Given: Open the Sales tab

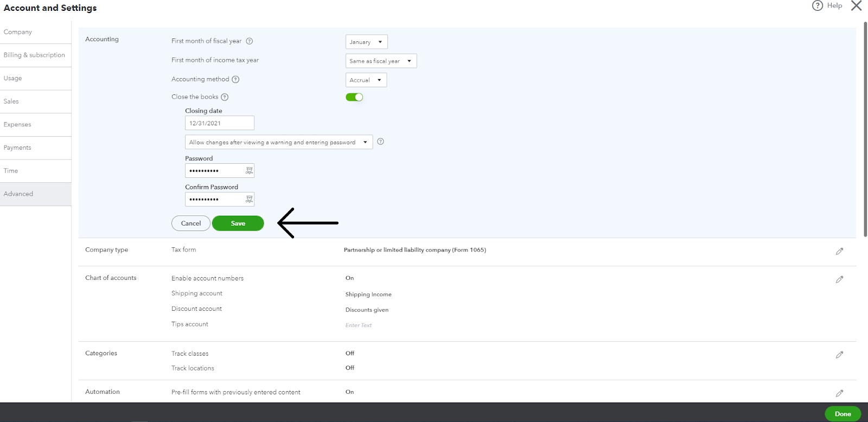Looking at the screenshot, I should point(36,101).
